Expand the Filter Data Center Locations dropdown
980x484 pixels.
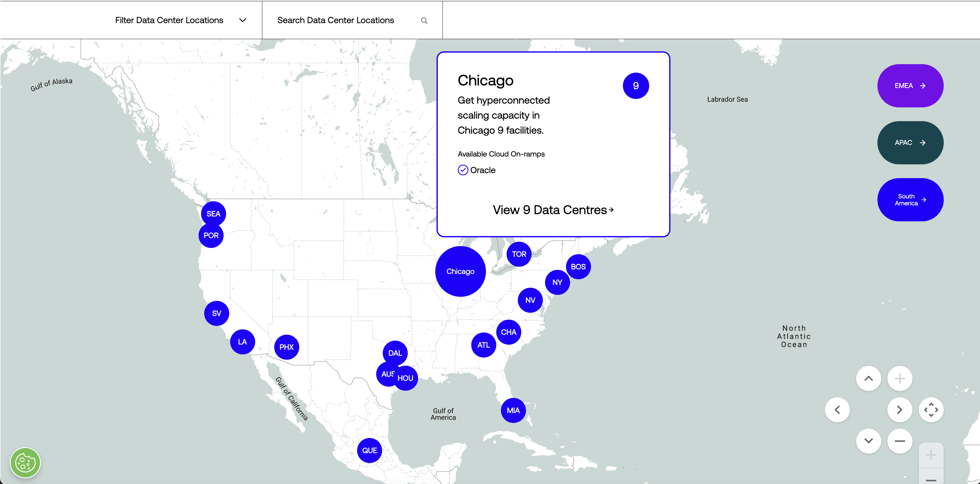(x=242, y=20)
